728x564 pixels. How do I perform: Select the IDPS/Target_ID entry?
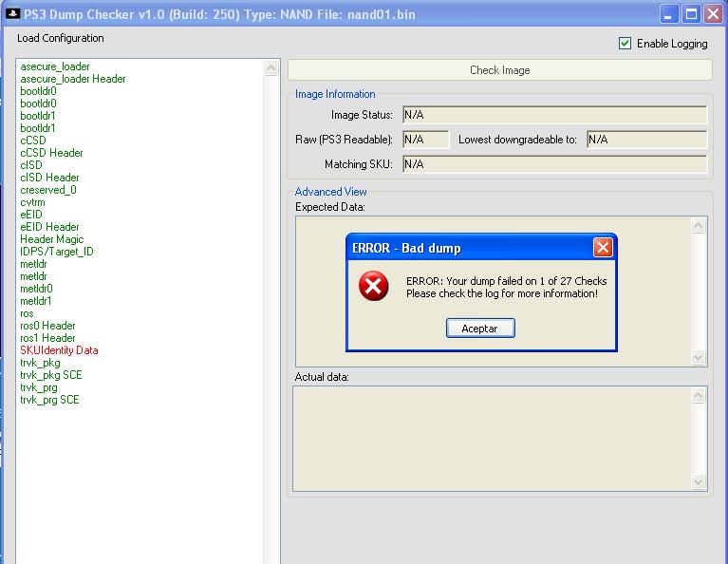[x=57, y=252]
